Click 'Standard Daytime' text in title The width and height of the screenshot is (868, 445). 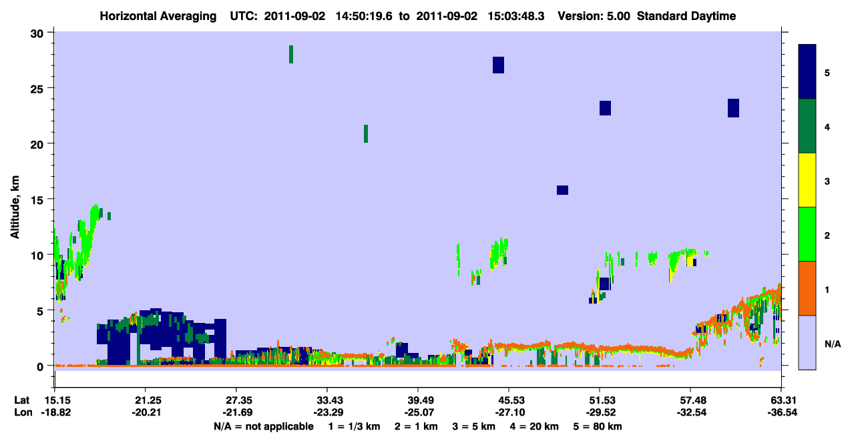pyautogui.click(x=687, y=17)
